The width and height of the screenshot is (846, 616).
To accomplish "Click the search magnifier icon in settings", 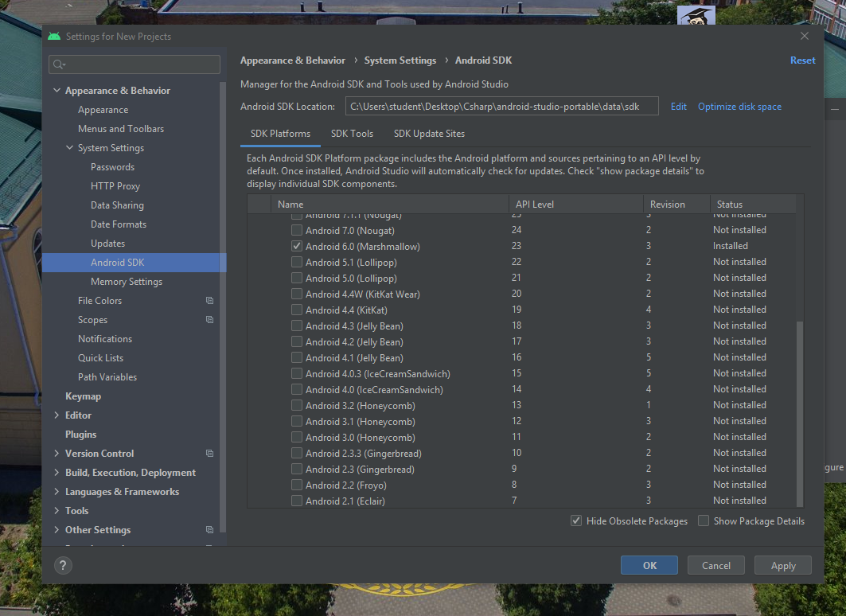I will 59,64.
